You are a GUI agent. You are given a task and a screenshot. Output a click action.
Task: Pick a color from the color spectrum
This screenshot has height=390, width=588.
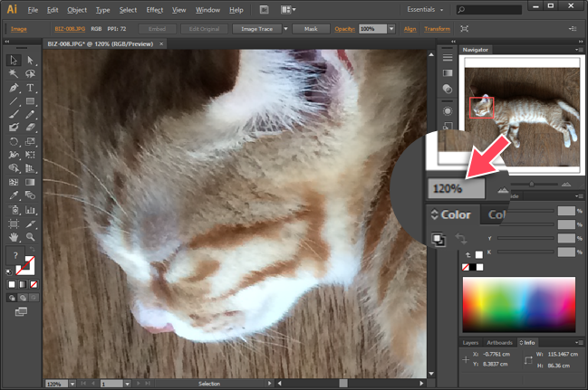(x=518, y=305)
